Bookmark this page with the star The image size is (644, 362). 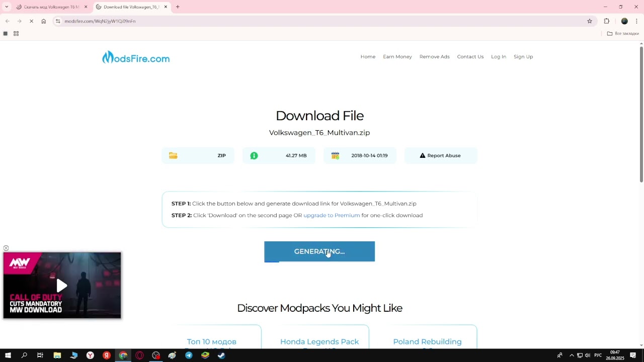point(590,21)
